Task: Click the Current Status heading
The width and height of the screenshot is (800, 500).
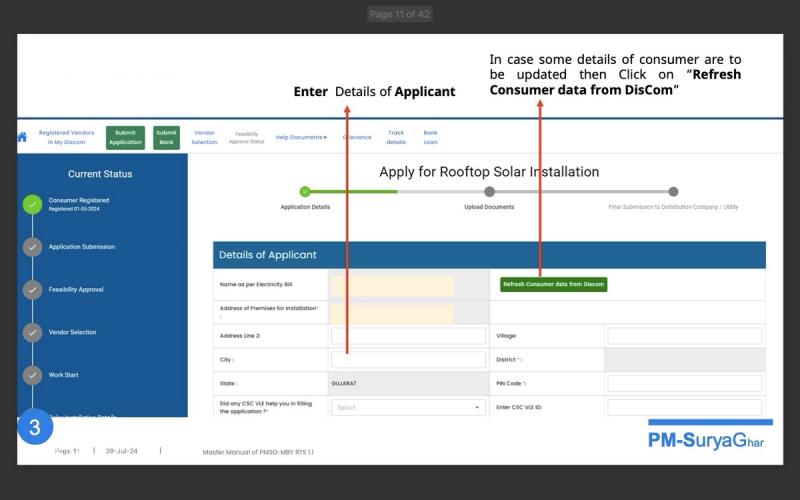Action: [100, 174]
